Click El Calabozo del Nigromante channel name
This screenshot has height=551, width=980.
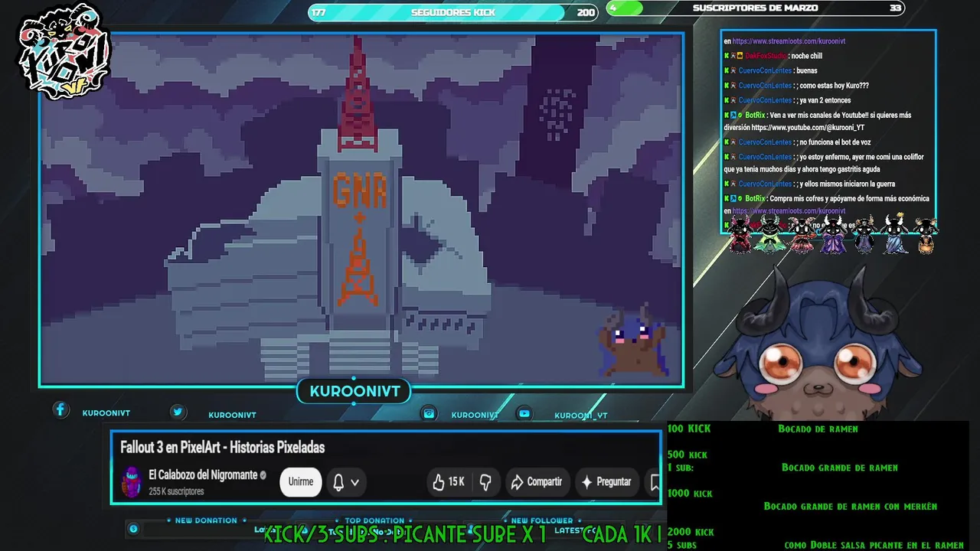tap(203, 475)
